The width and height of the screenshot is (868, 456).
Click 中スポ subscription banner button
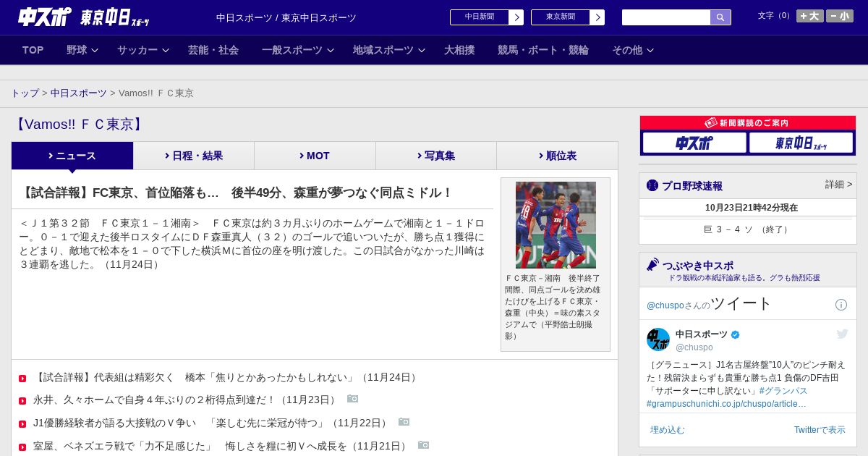(694, 143)
